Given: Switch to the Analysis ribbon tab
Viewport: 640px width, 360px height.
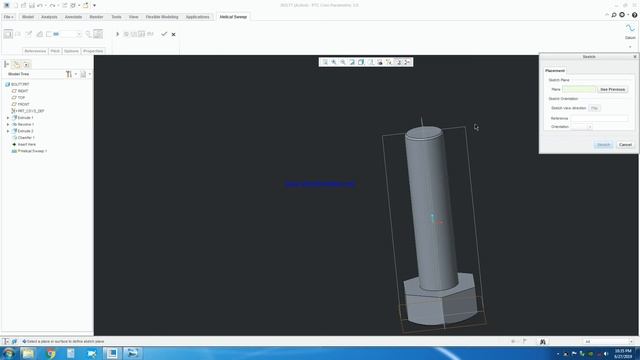Looking at the screenshot, I should coord(49,17).
